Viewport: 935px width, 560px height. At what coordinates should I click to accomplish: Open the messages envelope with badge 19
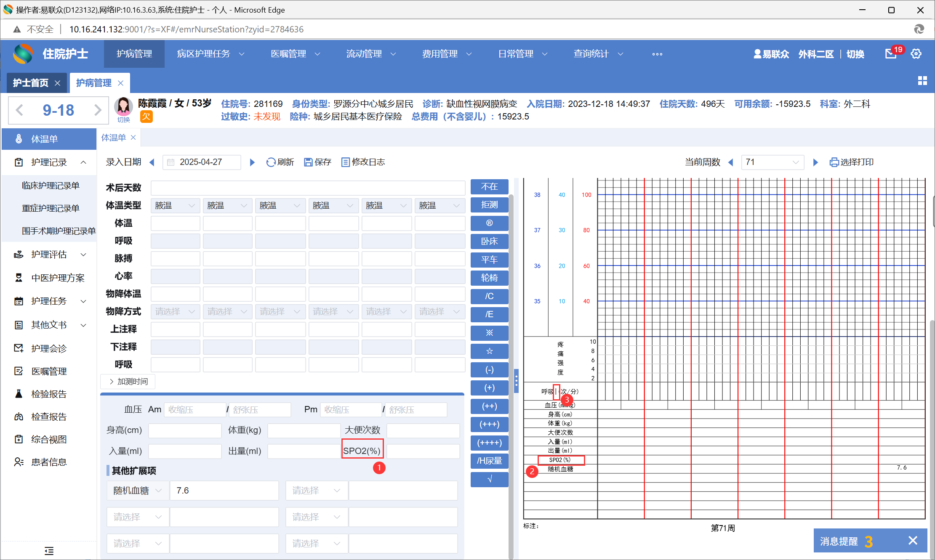point(891,54)
